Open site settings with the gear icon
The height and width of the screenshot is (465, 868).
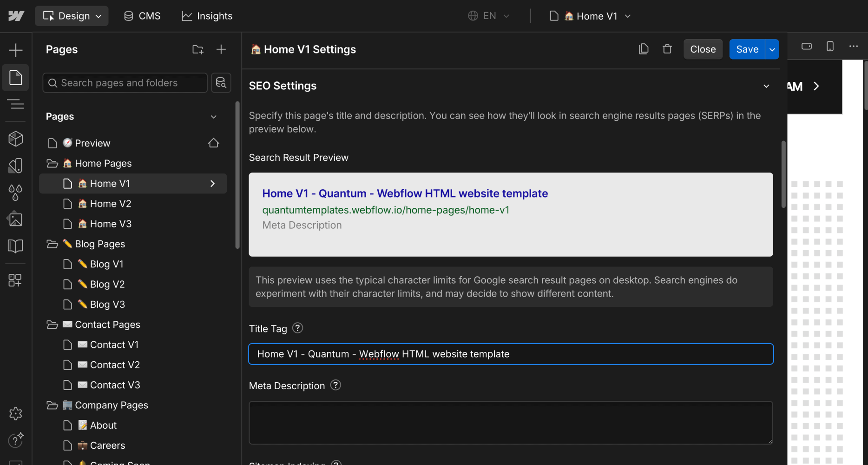[15, 413]
